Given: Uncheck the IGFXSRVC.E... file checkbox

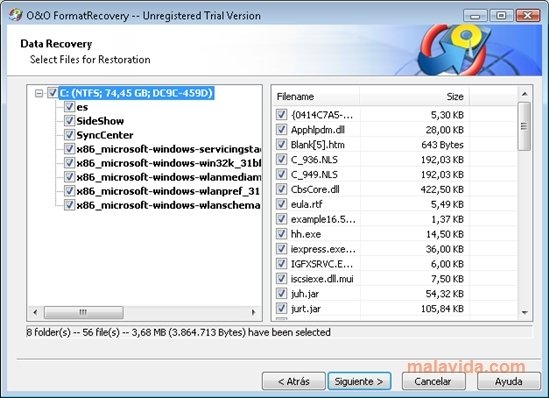Looking at the screenshot, I should 282,263.
